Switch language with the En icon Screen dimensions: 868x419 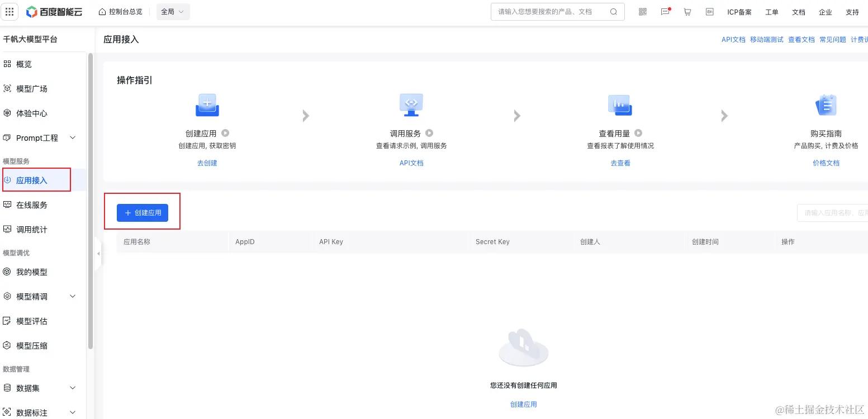[709, 12]
